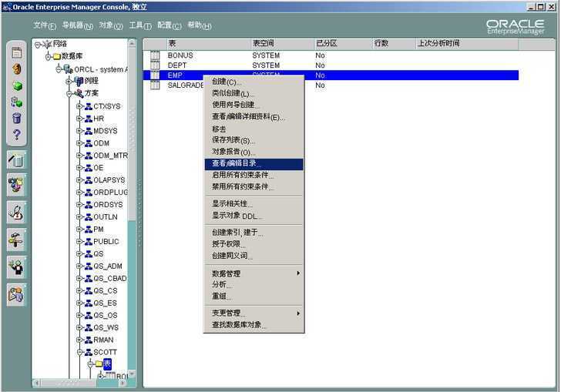
Task: Click the SALGRADE table row icon
Action: point(155,85)
